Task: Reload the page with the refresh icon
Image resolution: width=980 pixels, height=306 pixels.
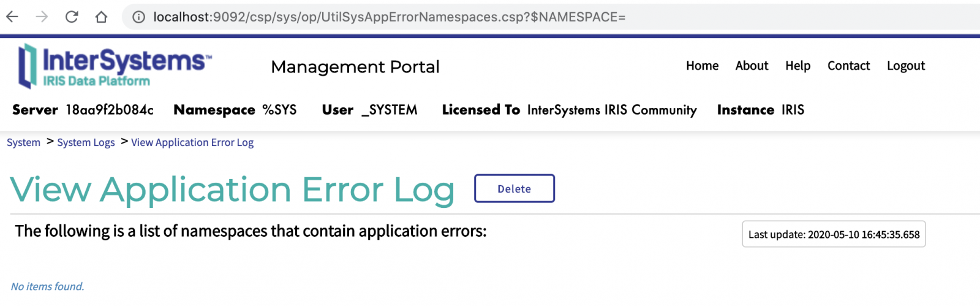Action: tap(72, 17)
